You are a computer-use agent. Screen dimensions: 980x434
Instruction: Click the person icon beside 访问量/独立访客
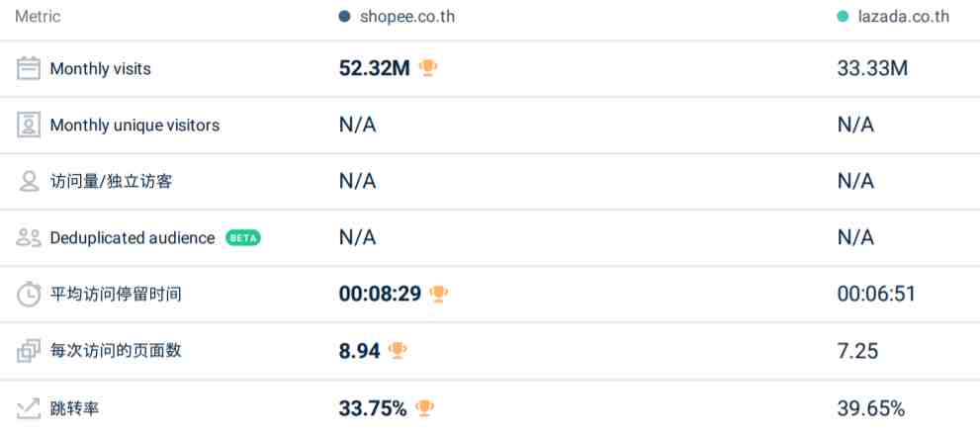[28, 181]
